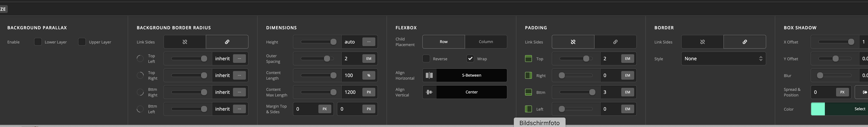Change Padding Top EM unit
Viewport: 868px width, 127px height.
click(x=627, y=59)
